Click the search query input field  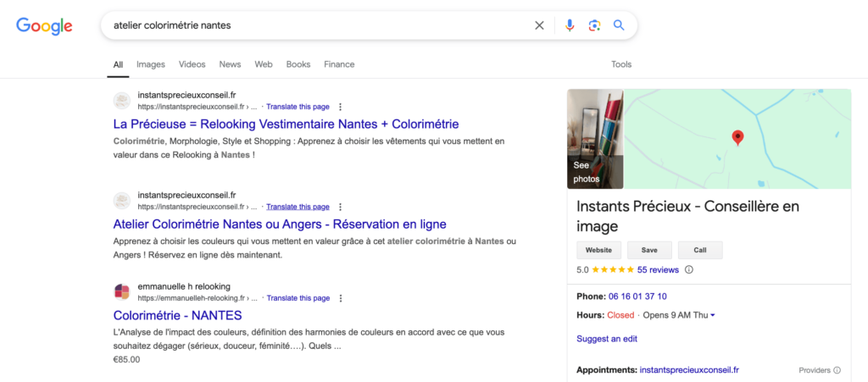coord(319,25)
